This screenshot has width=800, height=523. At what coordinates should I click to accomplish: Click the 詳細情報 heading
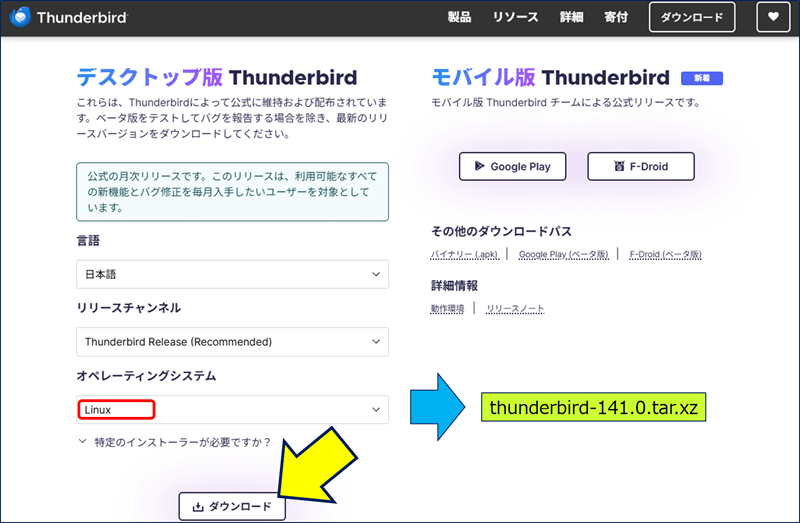(x=455, y=286)
